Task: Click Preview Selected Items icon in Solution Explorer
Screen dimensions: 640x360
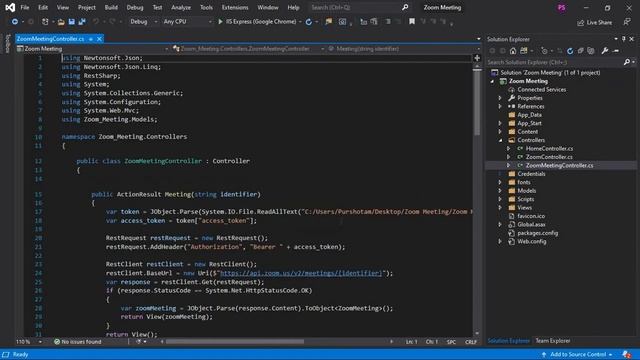Action: click(616, 51)
